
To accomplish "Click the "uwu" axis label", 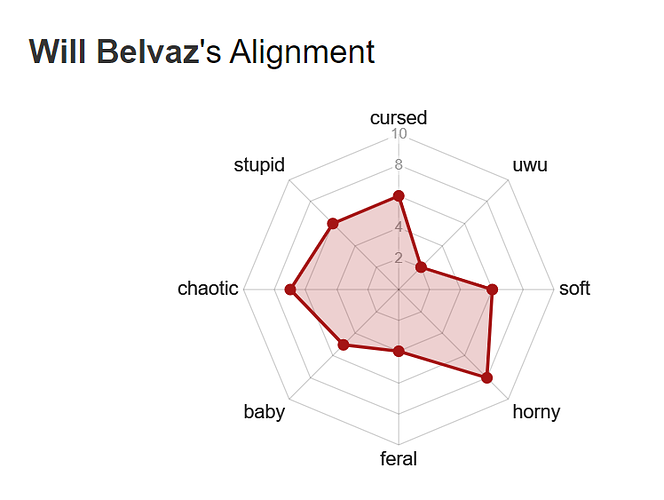I will (529, 165).
